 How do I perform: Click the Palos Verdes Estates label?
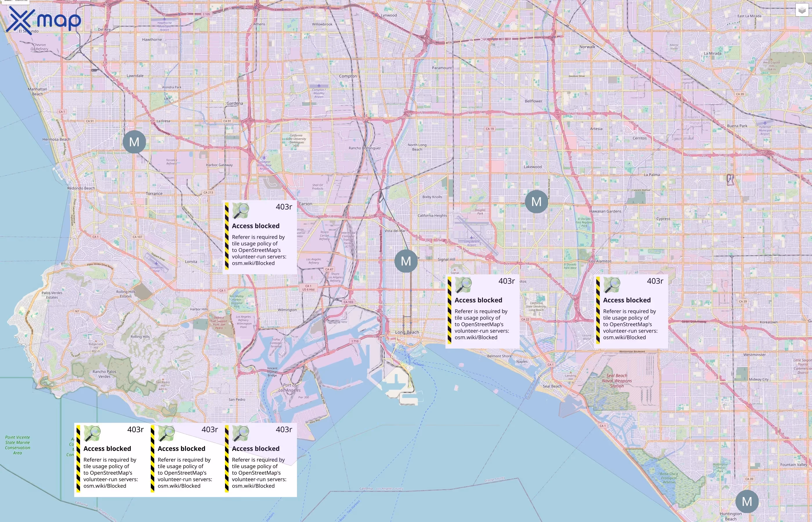click(x=52, y=295)
